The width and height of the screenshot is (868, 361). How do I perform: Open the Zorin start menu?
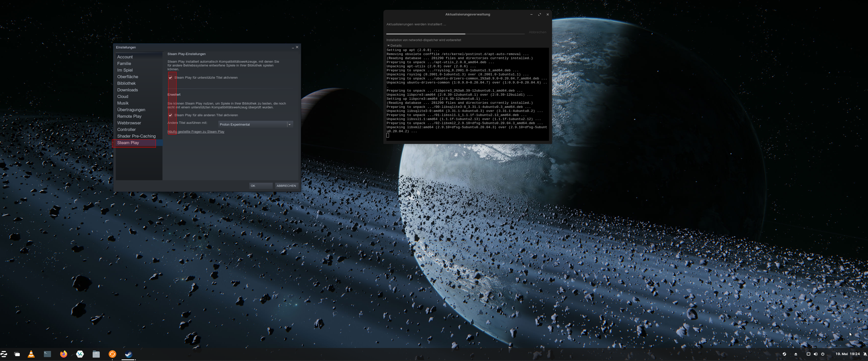point(4,354)
